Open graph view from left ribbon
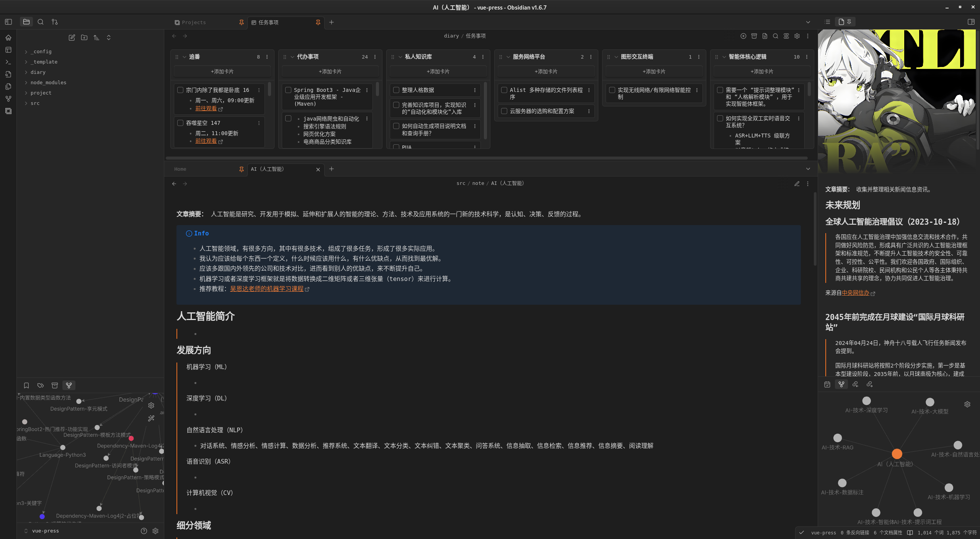 click(8, 99)
